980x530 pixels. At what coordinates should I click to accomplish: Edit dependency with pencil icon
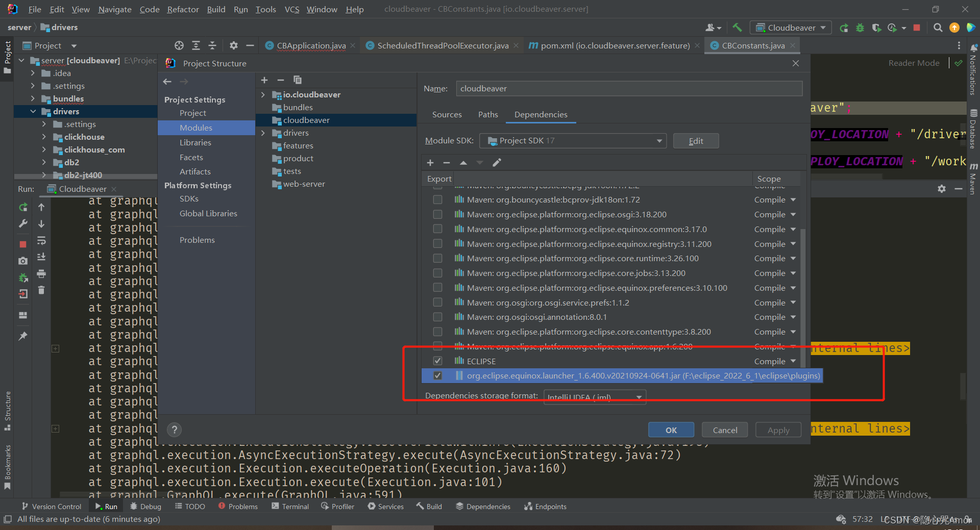[x=497, y=163]
